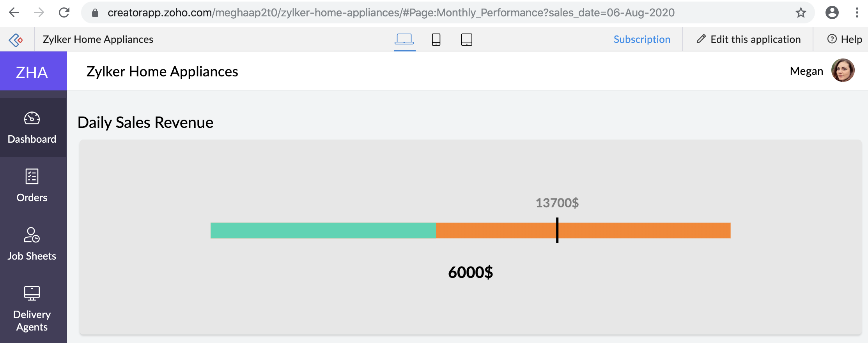Screen dimensions: 868x343
Task: Bookmark this page with star icon
Action: pos(801,12)
